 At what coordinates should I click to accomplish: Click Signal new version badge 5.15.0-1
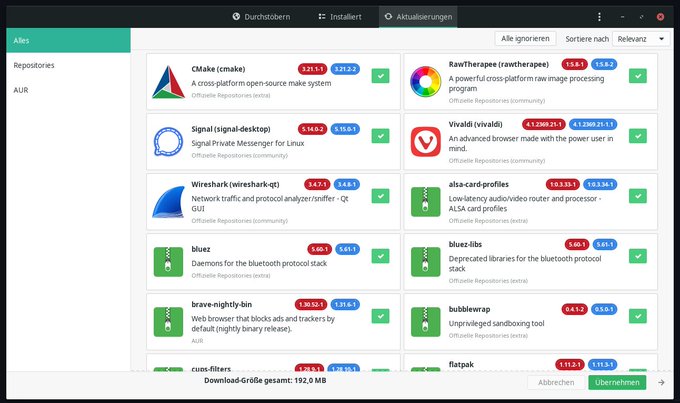345,129
